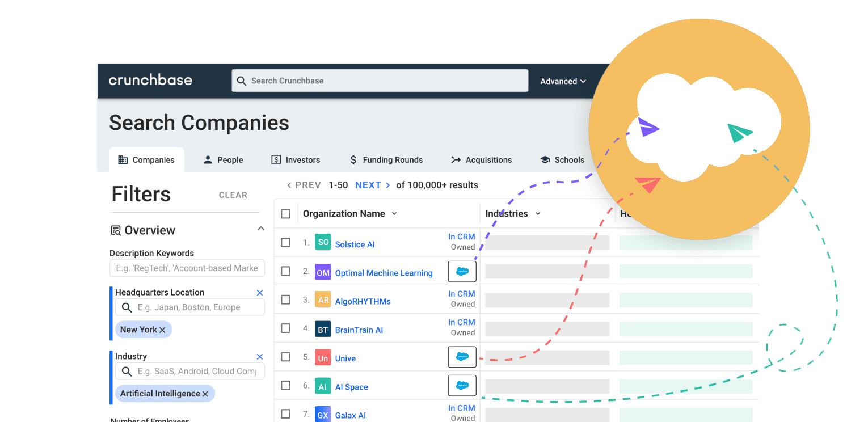Open the BrainTrain AI company link
This screenshot has height=422, width=868.
click(359, 330)
